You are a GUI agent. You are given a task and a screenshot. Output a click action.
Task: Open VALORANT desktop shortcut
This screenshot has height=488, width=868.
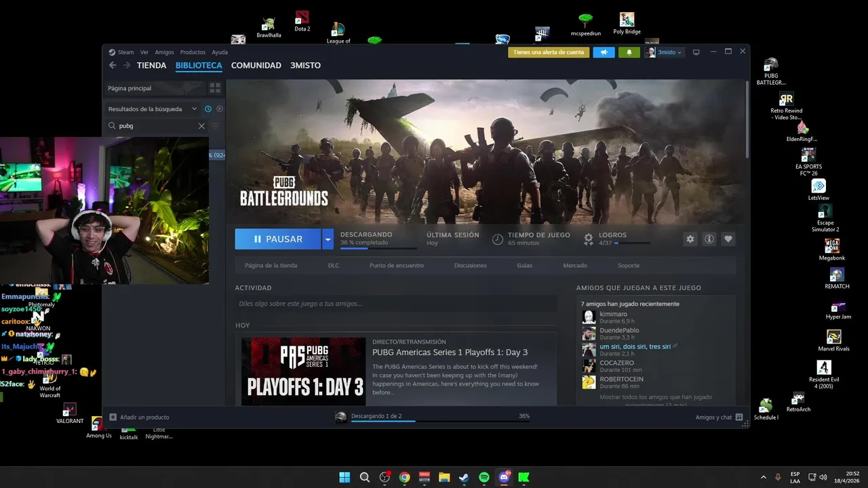click(x=70, y=413)
